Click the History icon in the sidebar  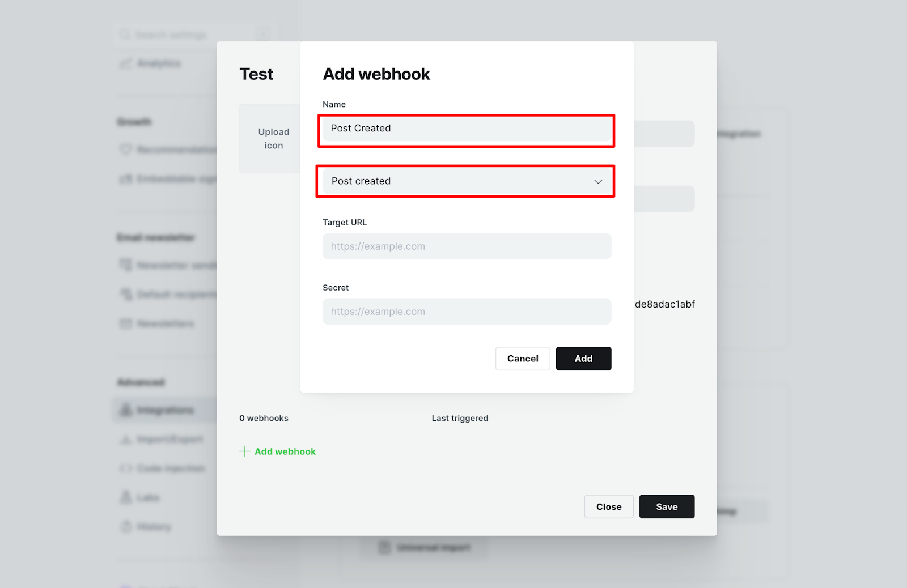[125, 527]
